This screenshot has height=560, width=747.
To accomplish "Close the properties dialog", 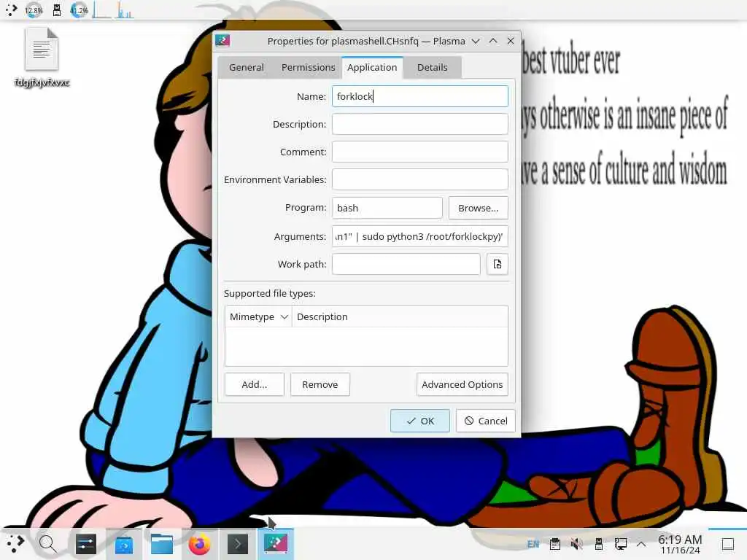I will tap(511, 41).
